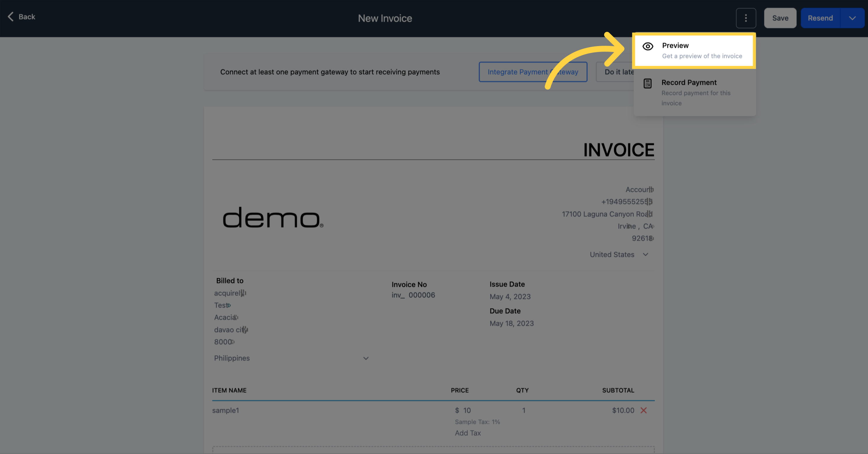Edit the billed-to postal code 8000
Screen dimensions: 868x454
coord(224,342)
